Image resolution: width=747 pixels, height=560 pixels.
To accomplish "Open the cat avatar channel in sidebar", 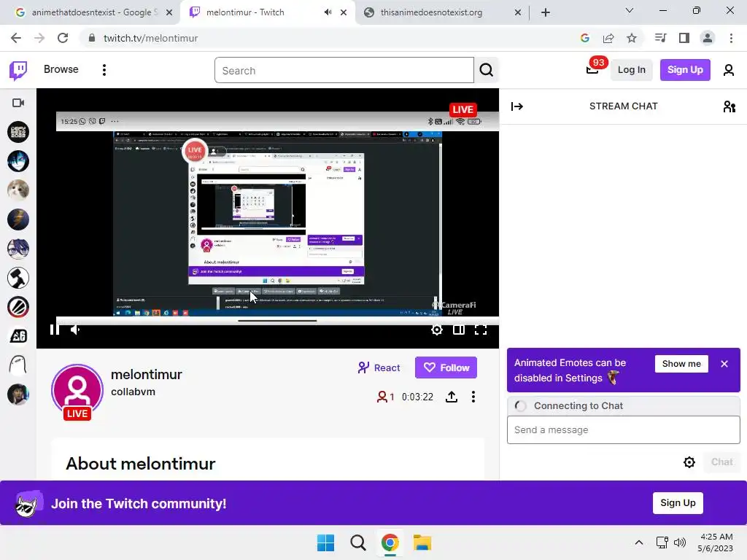I will pos(18,190).
